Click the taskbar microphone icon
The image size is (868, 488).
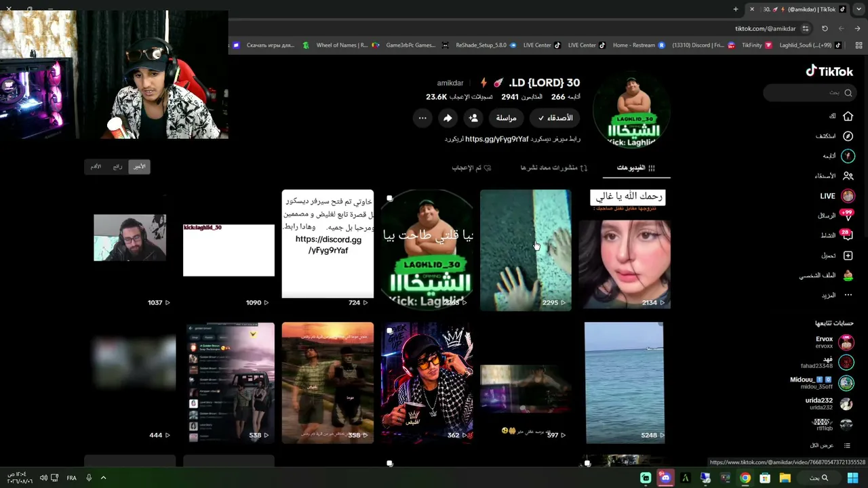[x=89, y=478]
